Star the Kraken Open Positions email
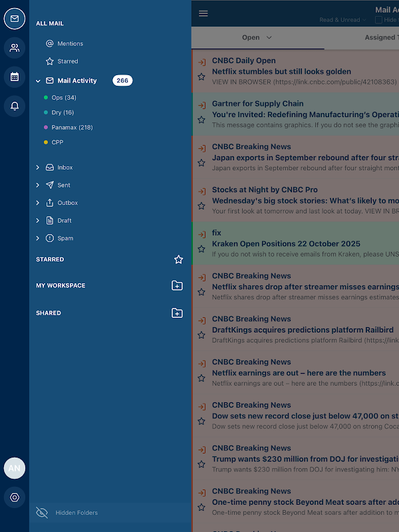Image resolution: width=399 pixels, height=532 pixels. (x=201, y=249)
